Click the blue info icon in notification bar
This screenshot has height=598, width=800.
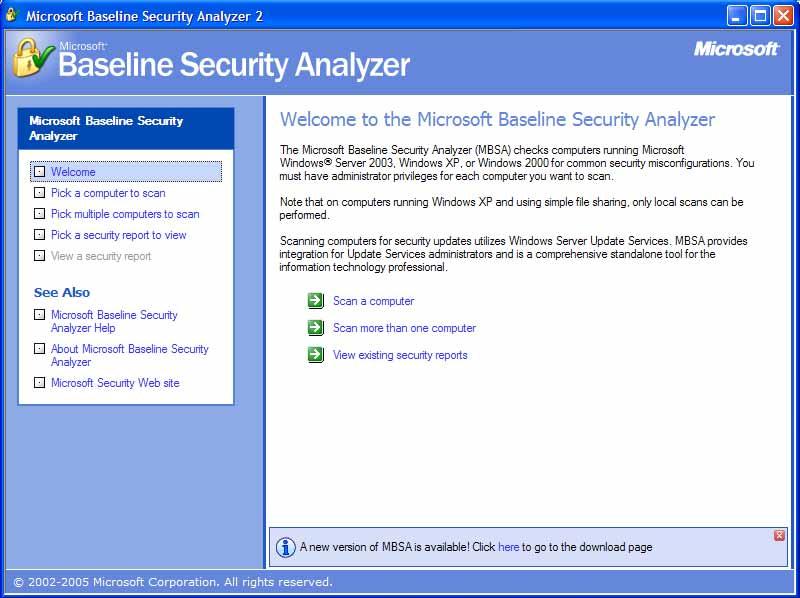click(x=286, y=547)
